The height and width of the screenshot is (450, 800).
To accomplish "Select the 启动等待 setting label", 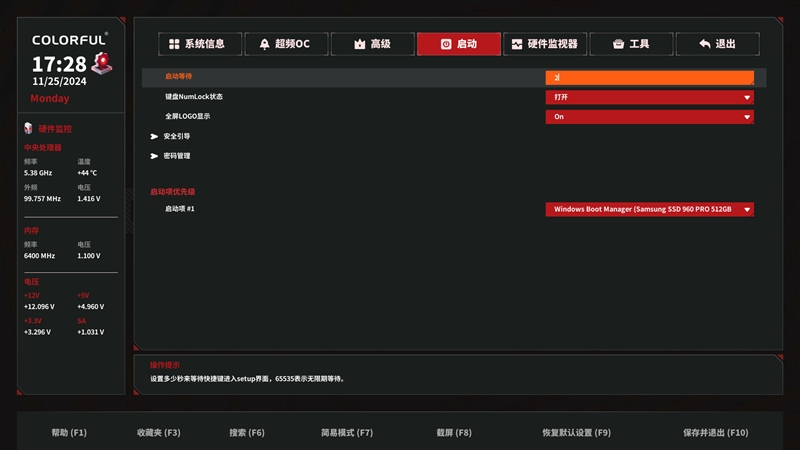I will tap(178, 76).
